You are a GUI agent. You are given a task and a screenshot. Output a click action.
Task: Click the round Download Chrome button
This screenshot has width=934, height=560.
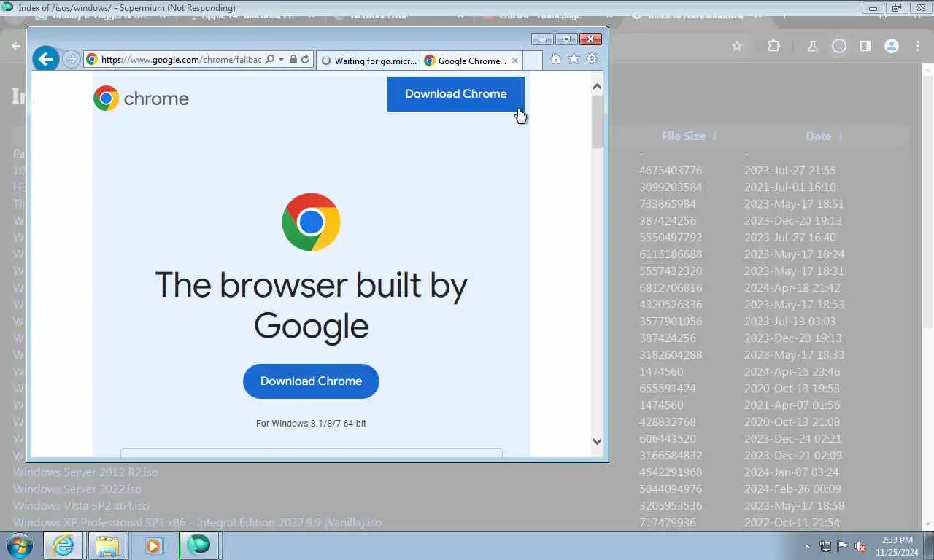coord(311,381)
